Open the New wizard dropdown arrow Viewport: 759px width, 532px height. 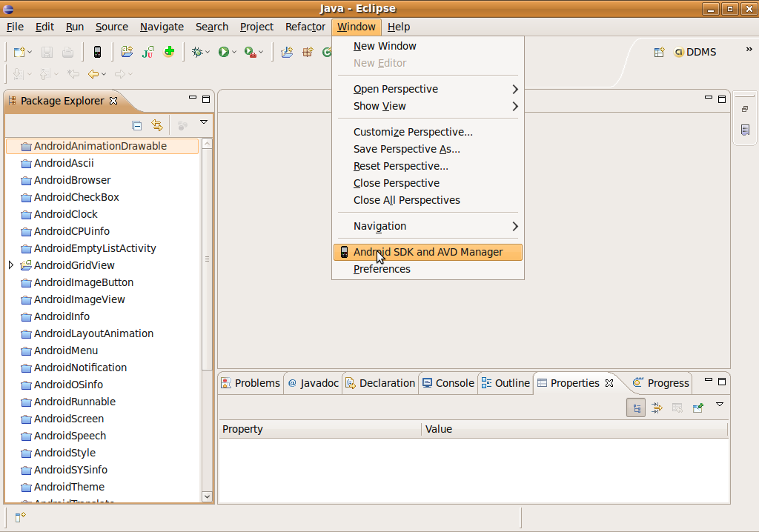point(30,52)
